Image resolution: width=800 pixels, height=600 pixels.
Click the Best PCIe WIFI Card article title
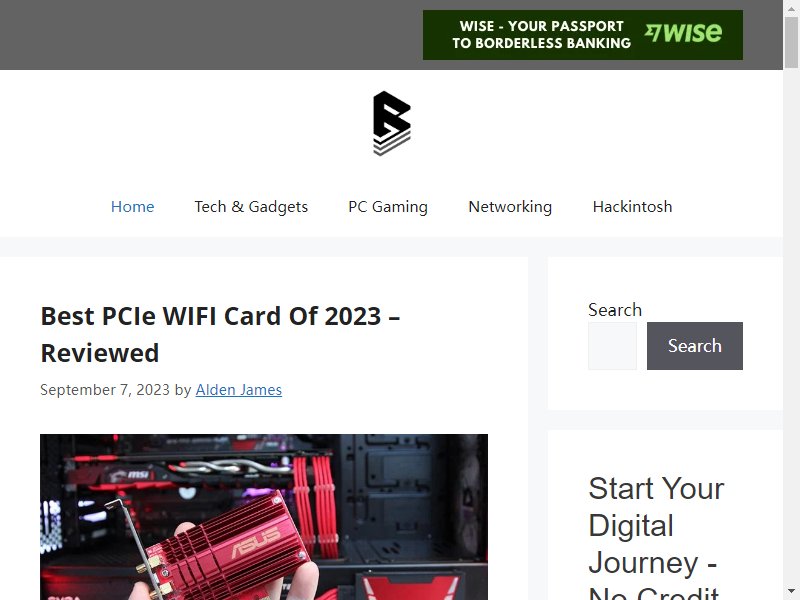[x=220, y=334]
